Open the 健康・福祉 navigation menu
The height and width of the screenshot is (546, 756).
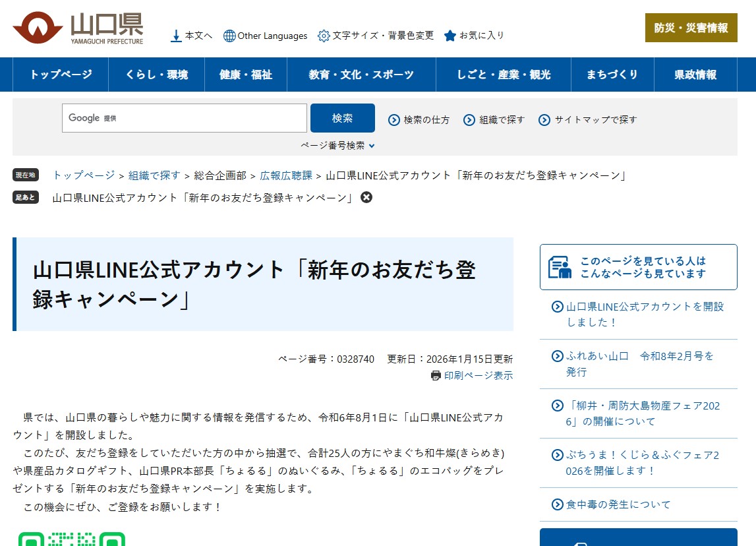tap(245, 75)
